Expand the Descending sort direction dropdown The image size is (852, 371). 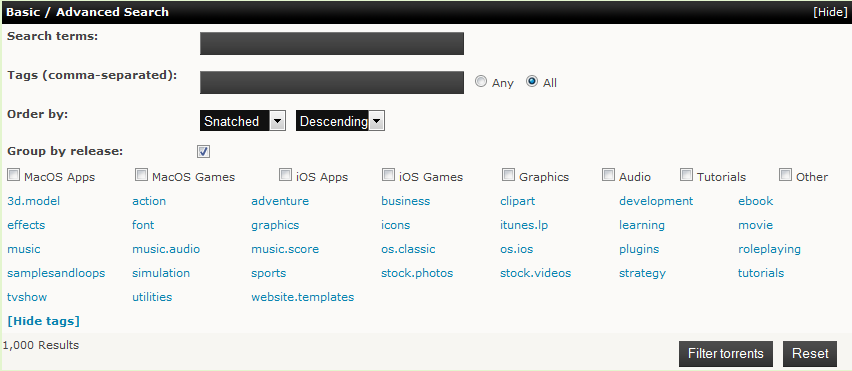tap(340, 121)
